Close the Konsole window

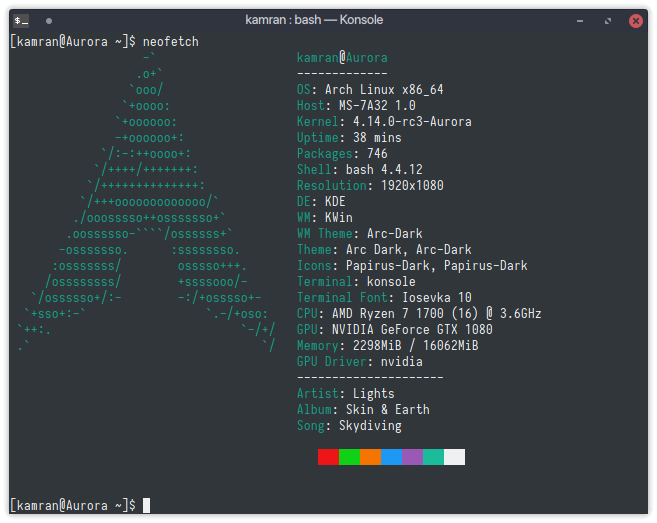636,21
